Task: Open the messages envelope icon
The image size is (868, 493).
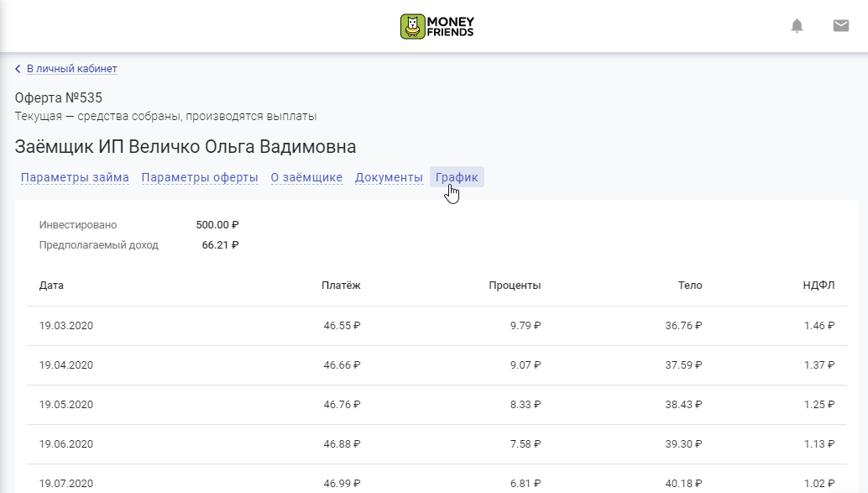Action: 841,25
